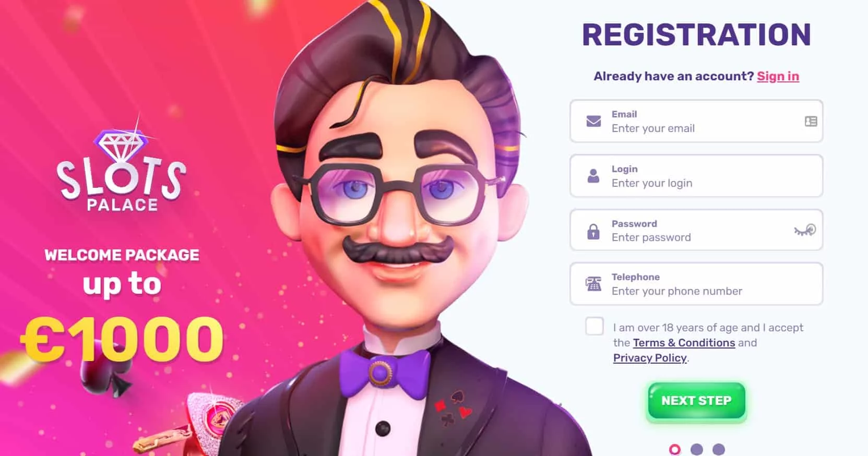This screenshot has height=456, width=868.
Task: Focus the Enter your email field
Action: tap(696, 121)
